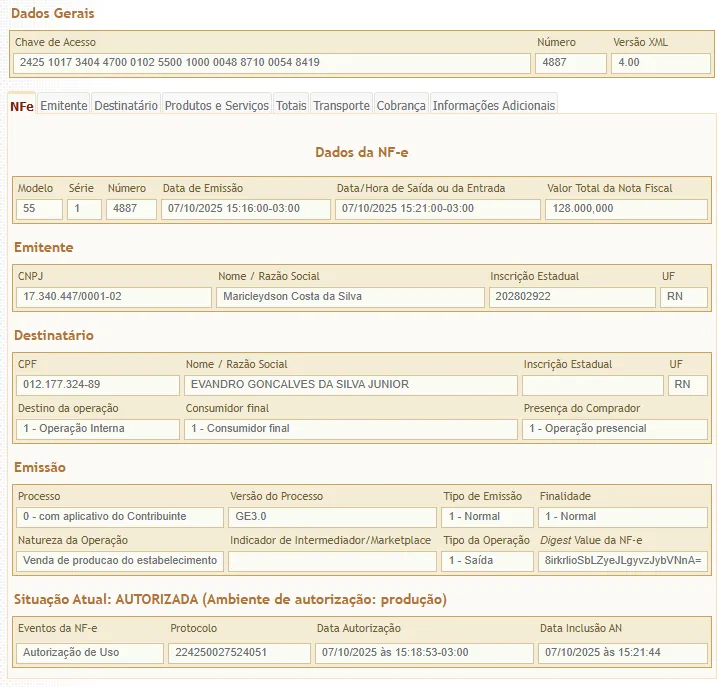727x687 pixels.
Task: Select the Produtos e Serviços tab
Action: 216,105
